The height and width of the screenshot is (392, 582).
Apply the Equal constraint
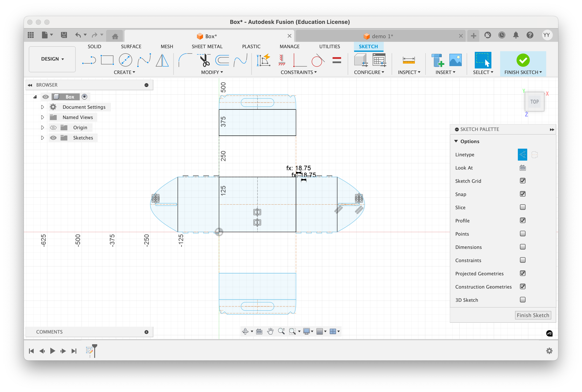point(337,60)
